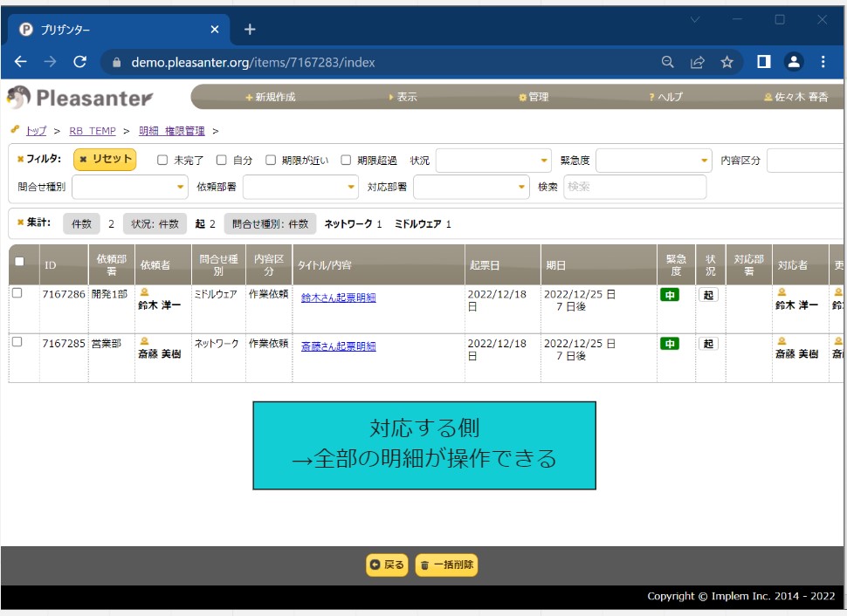Viewport: 847px width, 616px height.
Task: Open the Chrome profile avatar icon
Action: tap(794, 62)
